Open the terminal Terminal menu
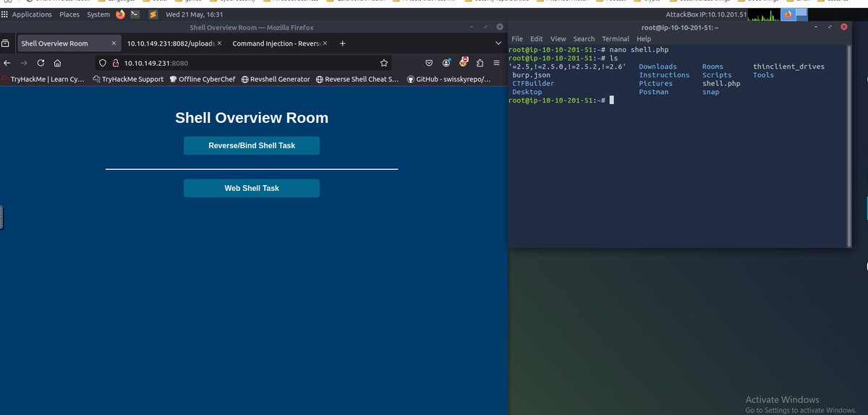Viewport: 868px width, 415px height. [616, 39]
